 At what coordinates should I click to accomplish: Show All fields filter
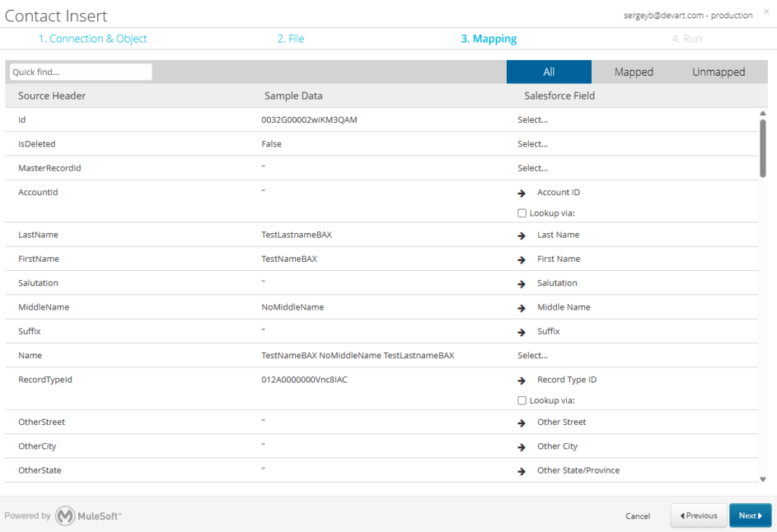(x=549, y=72)
